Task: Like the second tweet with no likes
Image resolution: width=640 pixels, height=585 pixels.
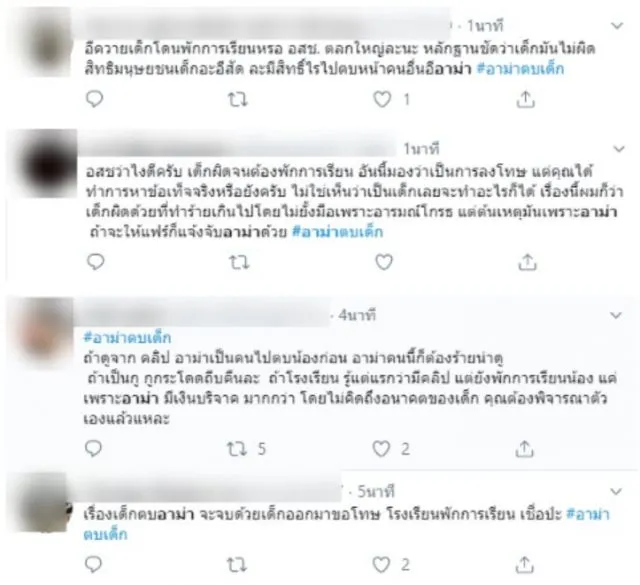Action: (384, 262)
